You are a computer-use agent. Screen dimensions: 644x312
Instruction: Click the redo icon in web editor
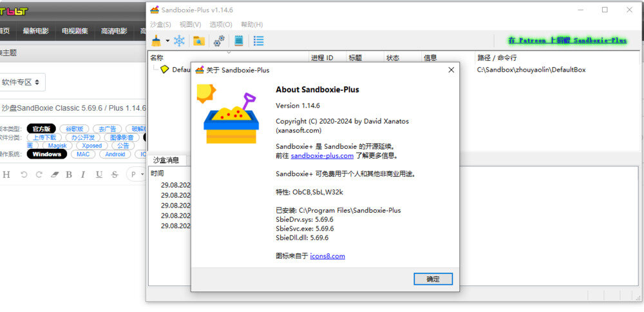[39, 175]
